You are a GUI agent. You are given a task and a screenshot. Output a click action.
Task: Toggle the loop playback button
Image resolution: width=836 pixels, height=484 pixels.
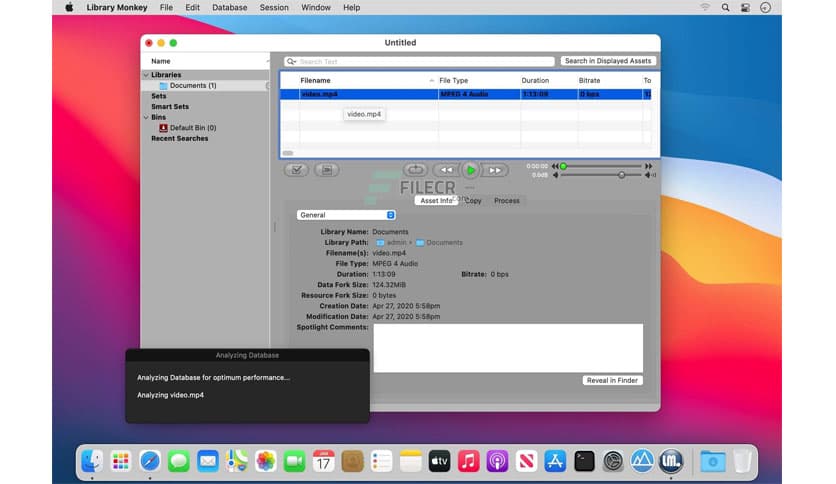click(x=415, y=170)
